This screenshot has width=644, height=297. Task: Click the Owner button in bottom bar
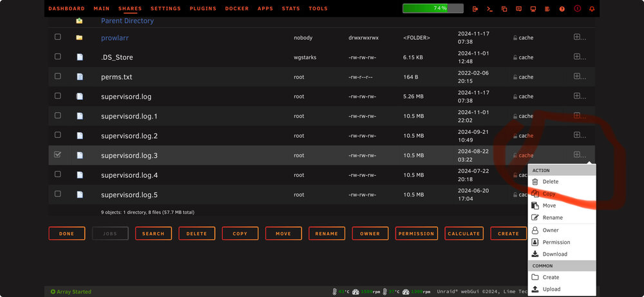pyautogui.click(x=370, y=233)
